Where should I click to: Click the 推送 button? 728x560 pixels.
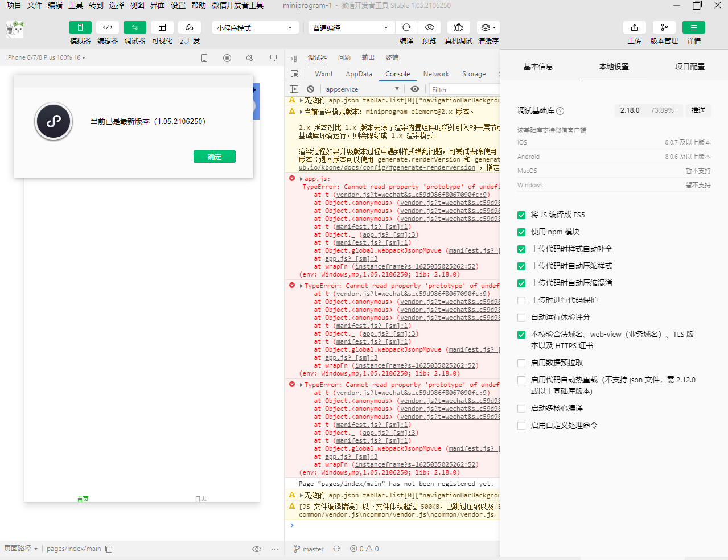click(698, 110)
